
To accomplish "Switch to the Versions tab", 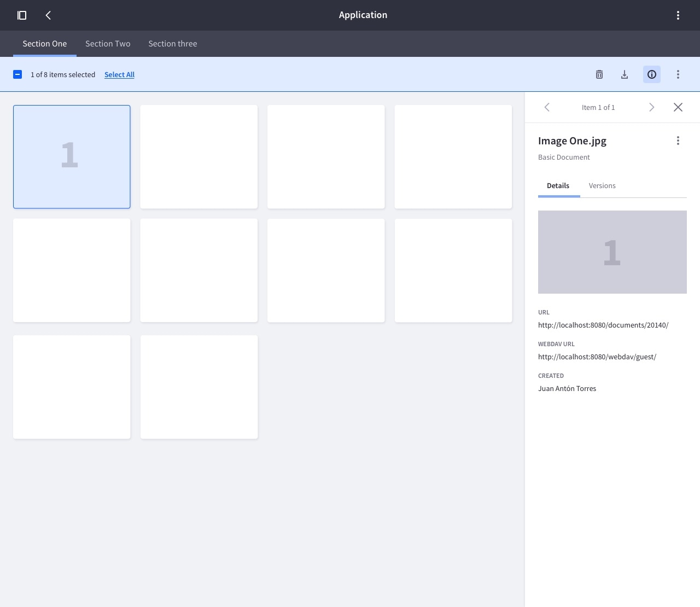I will point(602,185).
